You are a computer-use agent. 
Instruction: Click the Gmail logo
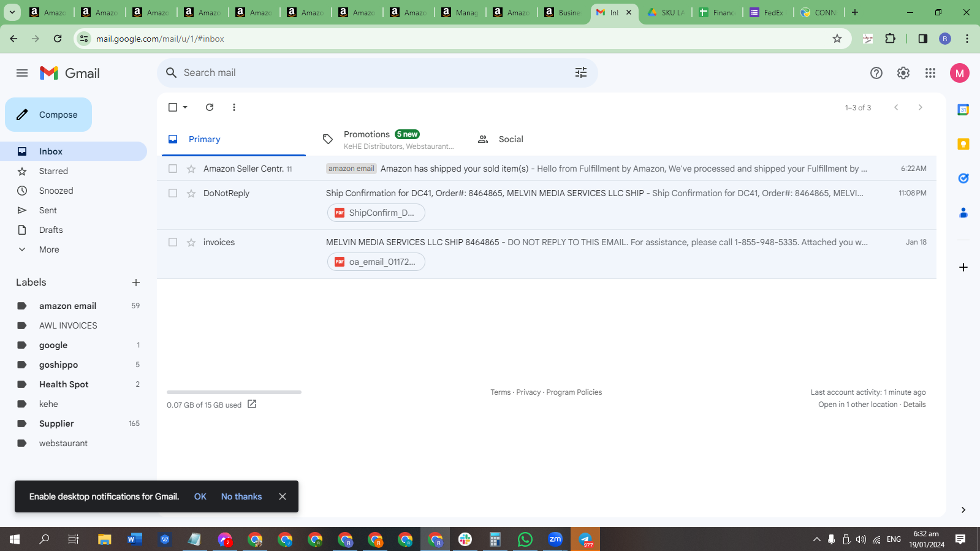pyautogui.click(x=70, y=73)
